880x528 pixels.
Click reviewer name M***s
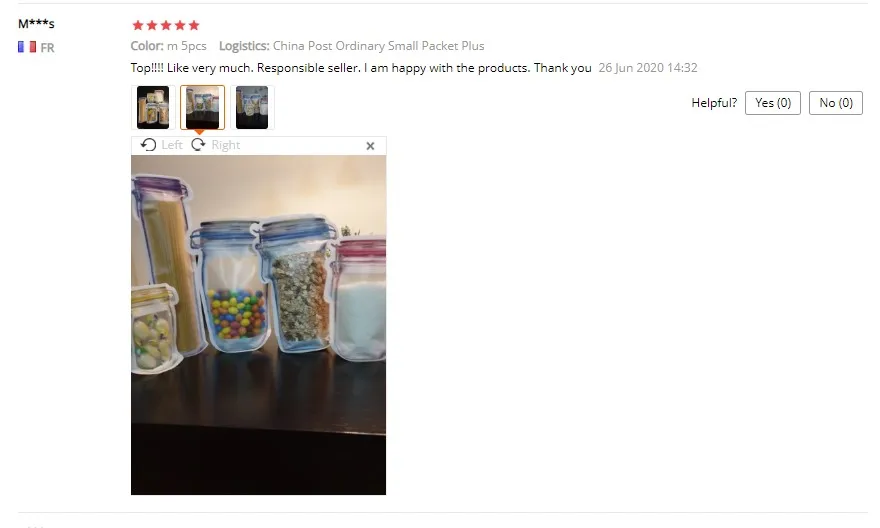36,24
